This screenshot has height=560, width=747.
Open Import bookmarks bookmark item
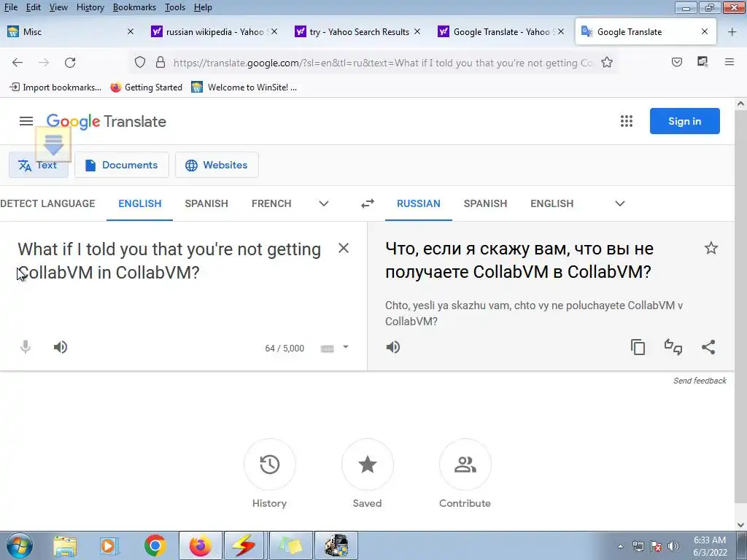(x=55, y=87)
